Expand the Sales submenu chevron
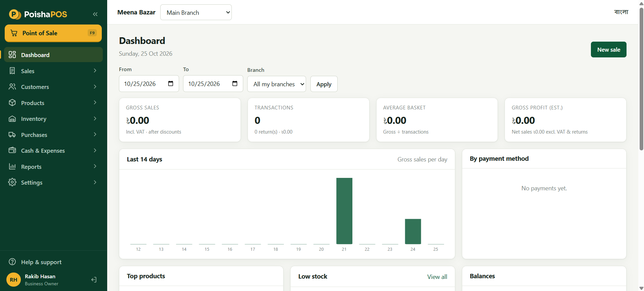Viewport: 644px width, 291px height. pos(95,71)
